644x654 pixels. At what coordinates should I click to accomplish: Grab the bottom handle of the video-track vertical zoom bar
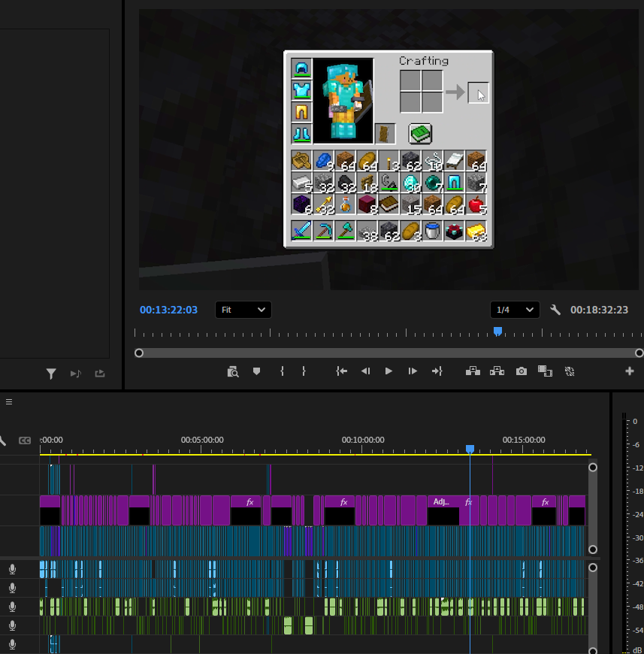[593, 550]
